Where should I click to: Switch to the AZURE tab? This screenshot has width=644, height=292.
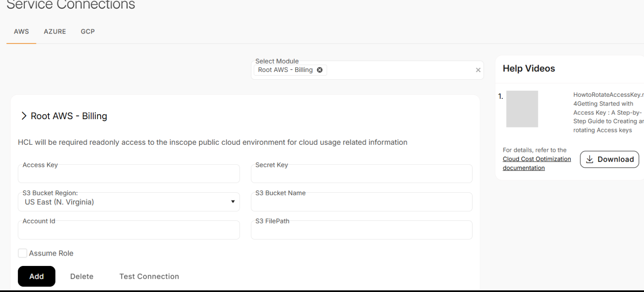click(x=55, y=31)
